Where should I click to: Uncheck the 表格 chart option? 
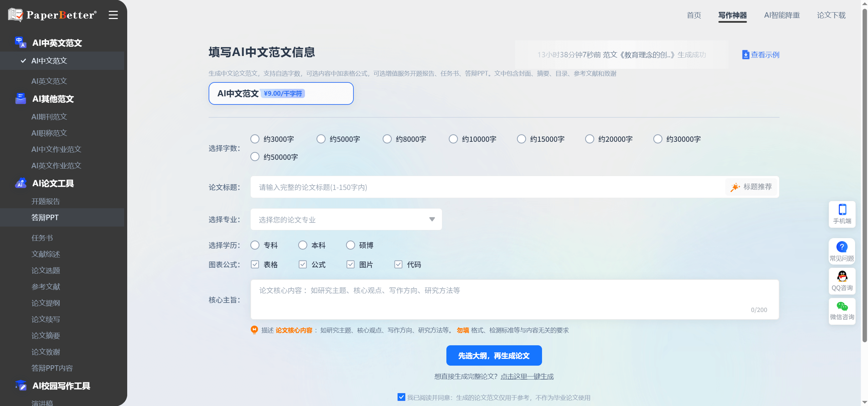[255, 264]
